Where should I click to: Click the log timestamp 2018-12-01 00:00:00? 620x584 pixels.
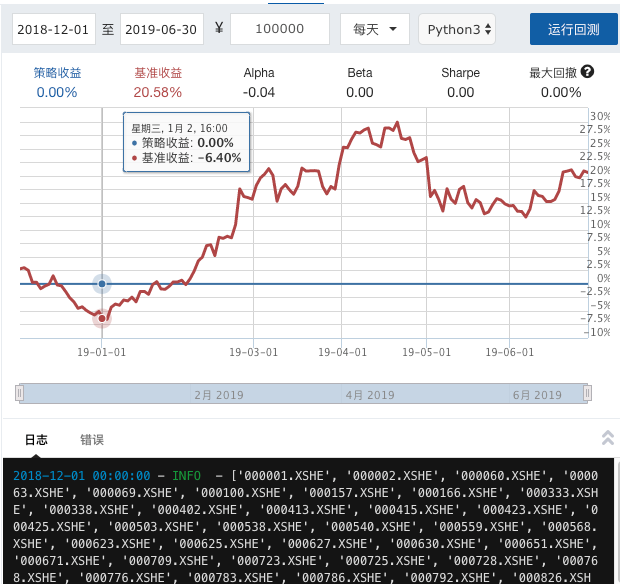pyautogui.click(x=82, y=475)
